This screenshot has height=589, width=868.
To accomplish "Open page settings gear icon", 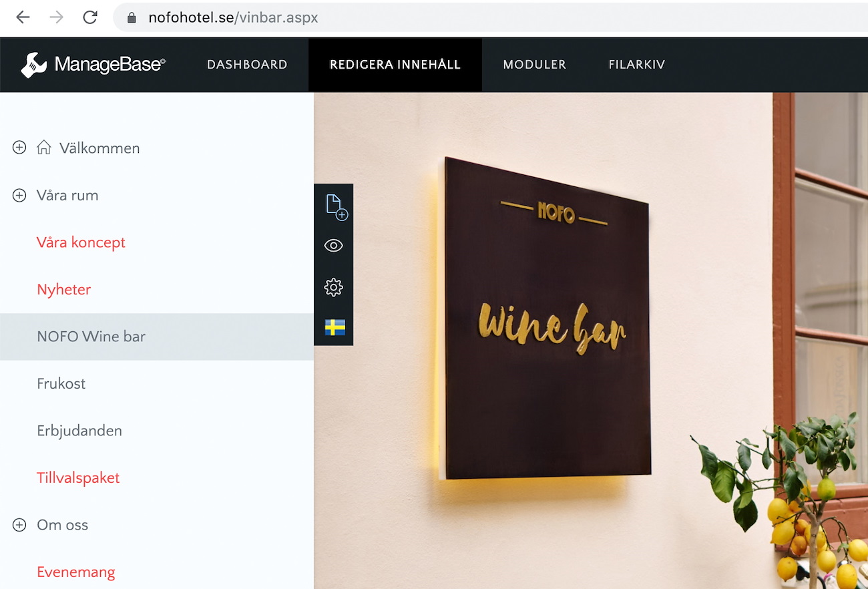I will coord(333,287).
